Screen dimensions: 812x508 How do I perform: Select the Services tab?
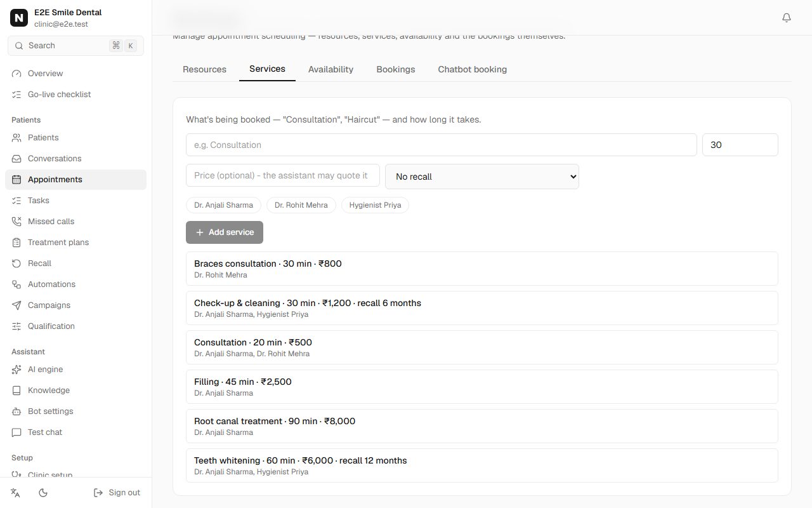[x=267, y=69]
